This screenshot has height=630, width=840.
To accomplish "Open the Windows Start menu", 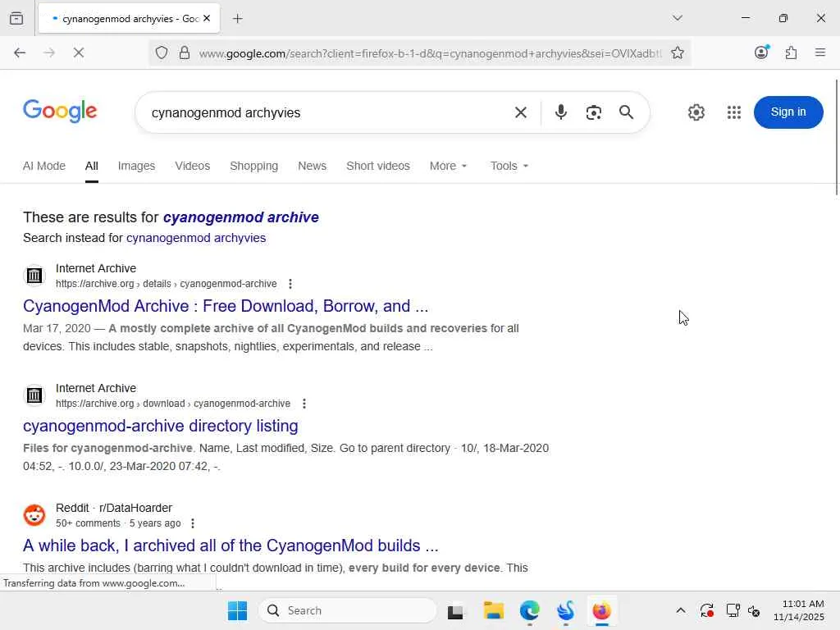I will click(x=237, y=610).
